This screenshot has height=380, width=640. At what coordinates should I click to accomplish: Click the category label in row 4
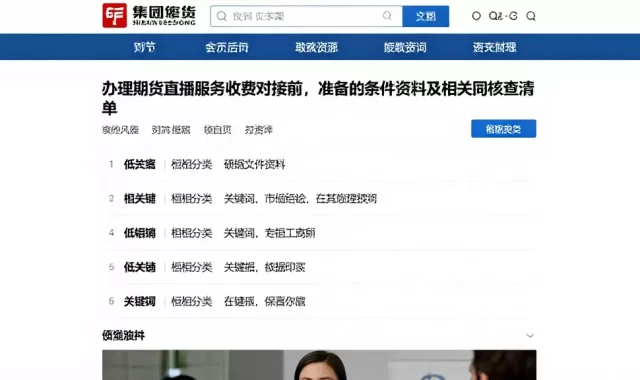tap(191, 233)
